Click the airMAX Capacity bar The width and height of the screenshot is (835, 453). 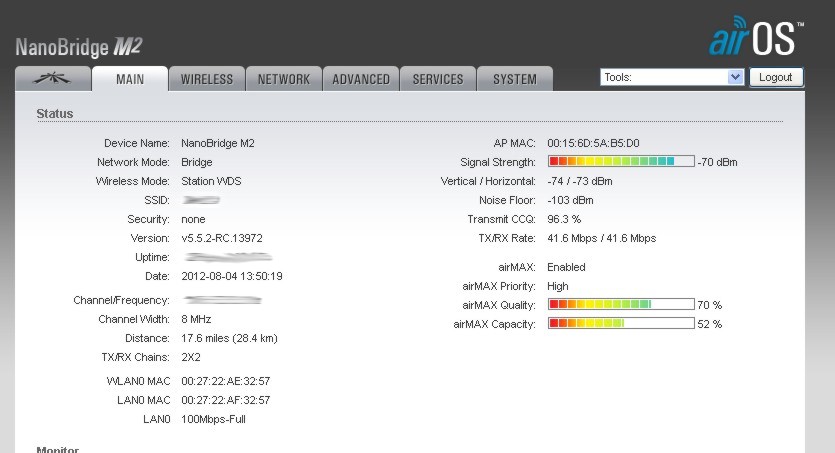tap(621, 323)
